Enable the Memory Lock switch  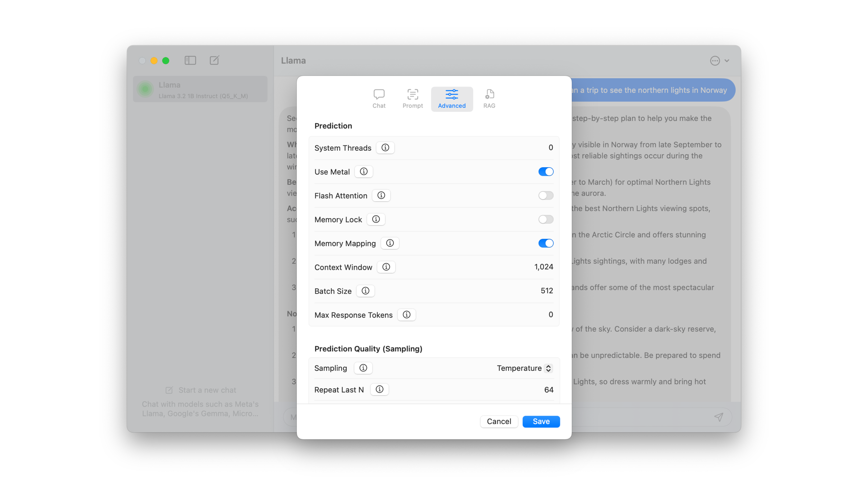(545, 219)
